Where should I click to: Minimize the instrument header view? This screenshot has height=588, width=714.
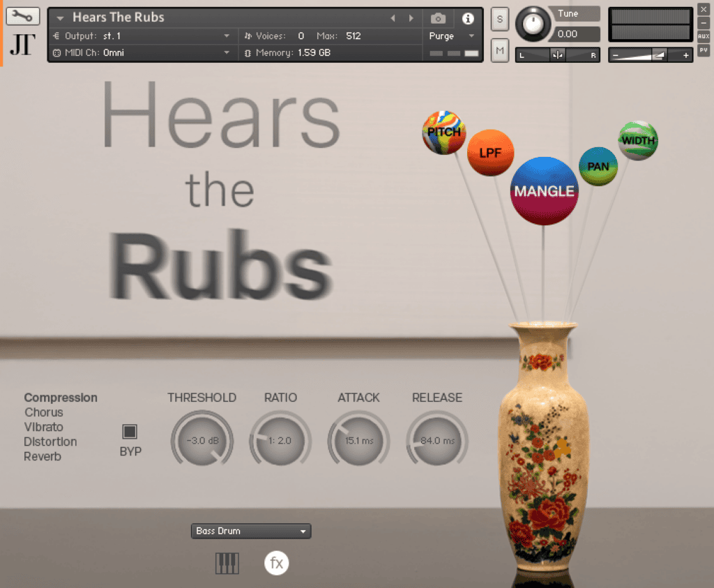pyautogui.click(x=704, y=23)
